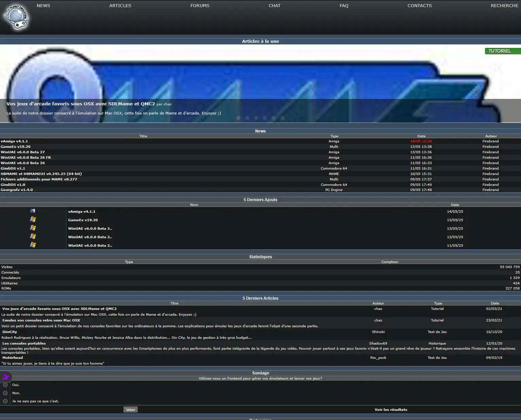This screenshot has width=521, height=420.
Task: Open the CHAT page
Action: pyautogui.click(x=274, y=5)
